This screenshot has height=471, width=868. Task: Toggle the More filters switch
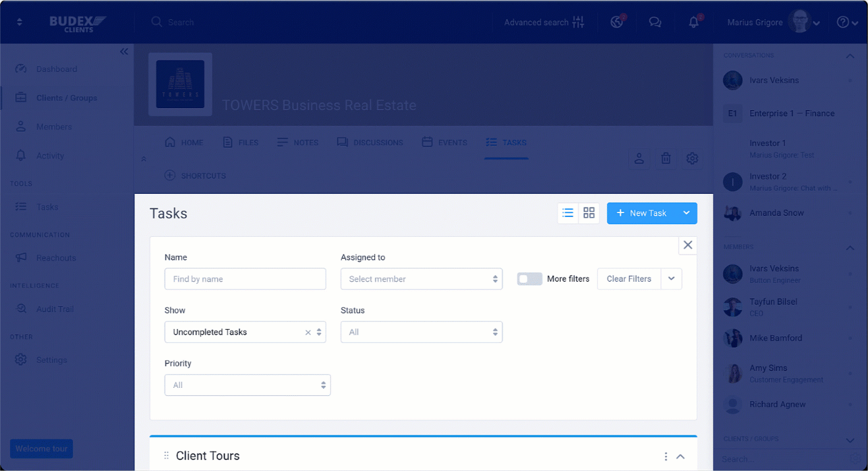point(529,279)
